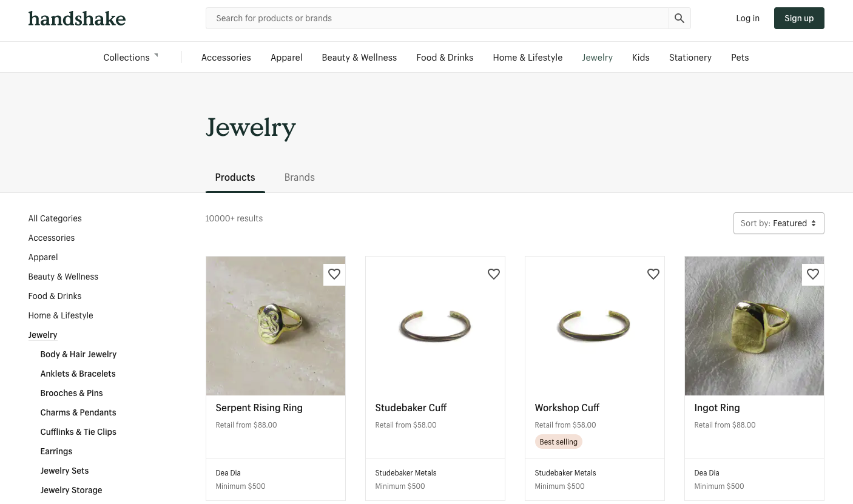This screenshot has height=504, width=853.
Task: View the Ingot Ring product image
Action: 754,326
